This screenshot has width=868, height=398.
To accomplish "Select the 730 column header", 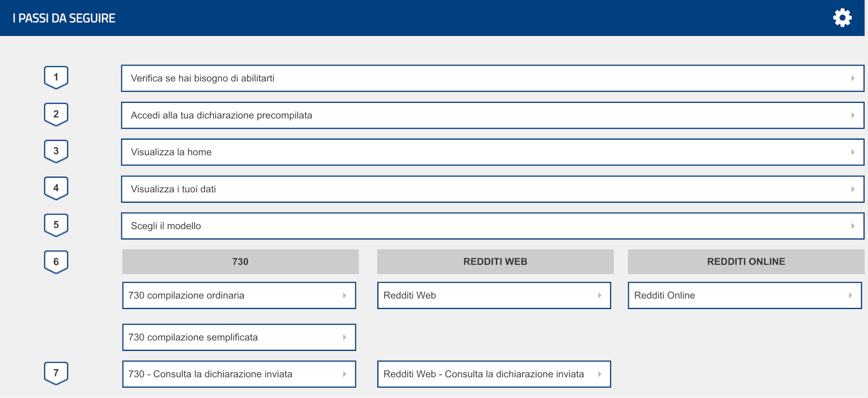I will (240, 262).
